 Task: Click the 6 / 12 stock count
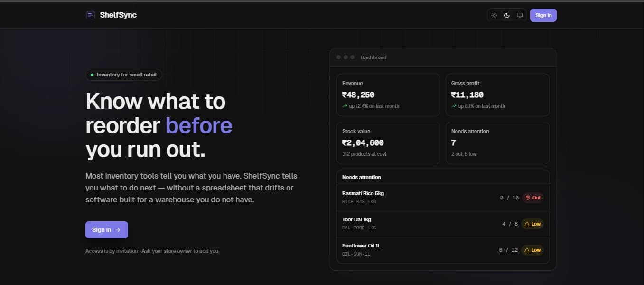pos(508,250)
